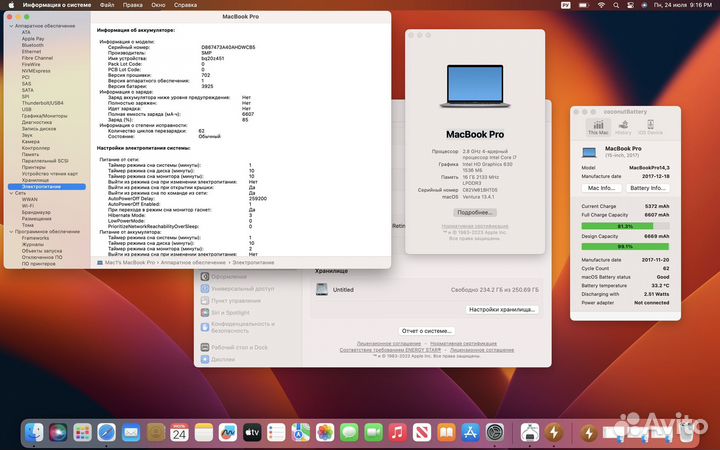Open Соответствие требованиям ENERGY STAR link
The image size is (720, 450).
point(390,350)
